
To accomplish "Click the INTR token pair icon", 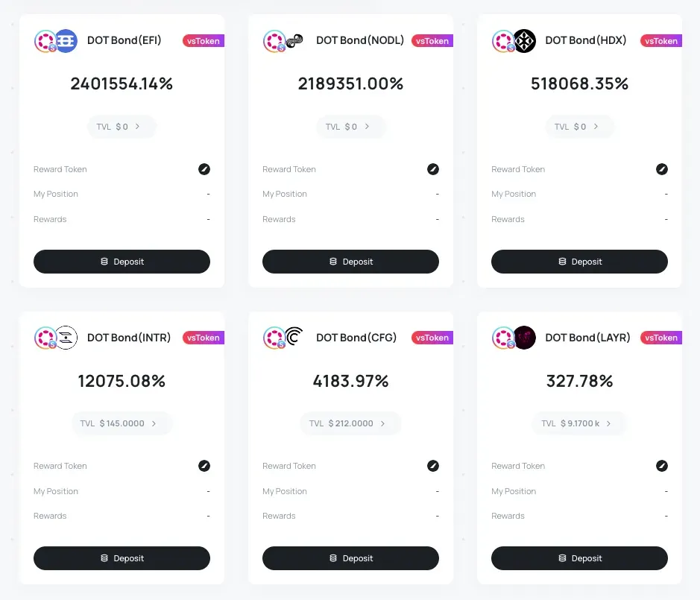I will (x=56, y=338).
